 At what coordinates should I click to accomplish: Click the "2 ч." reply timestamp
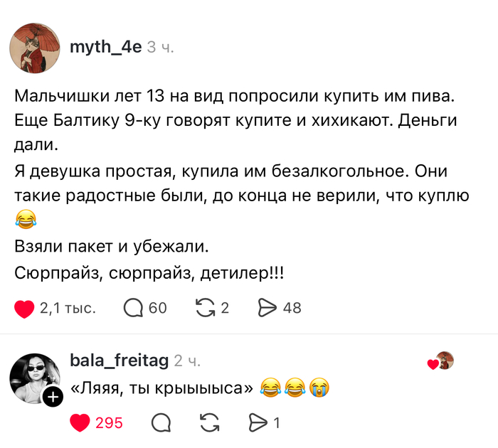pyautogui.click(x=187, y=361)
